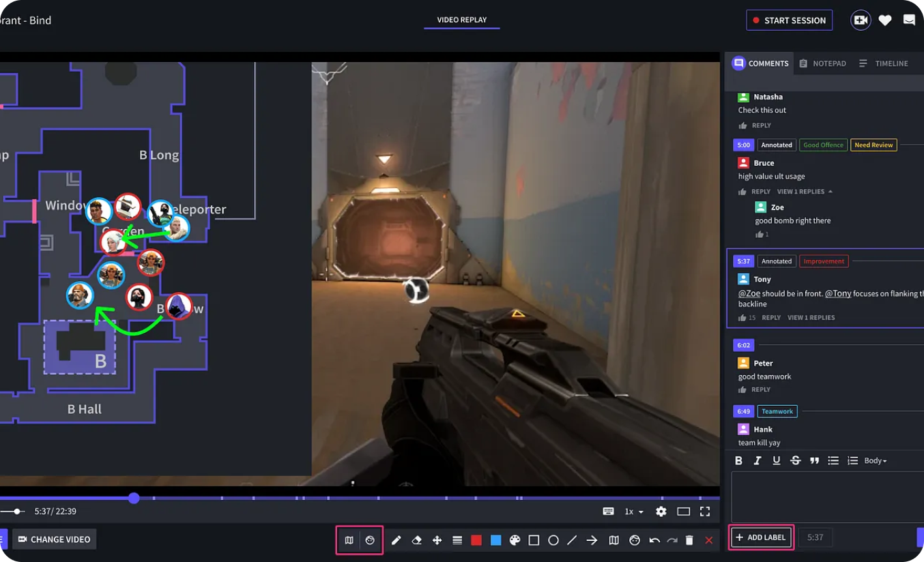Select the red color swatch in the toolbar
Screen dimensions: 924x562
click(x=476, y=539)
